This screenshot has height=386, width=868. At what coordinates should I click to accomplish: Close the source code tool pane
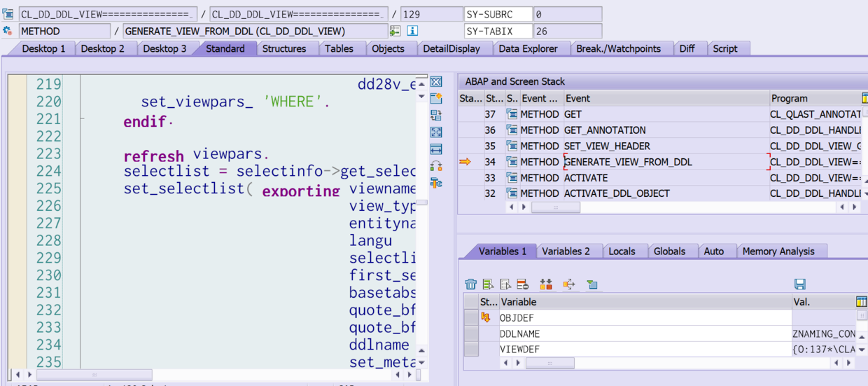pos(436,82)
